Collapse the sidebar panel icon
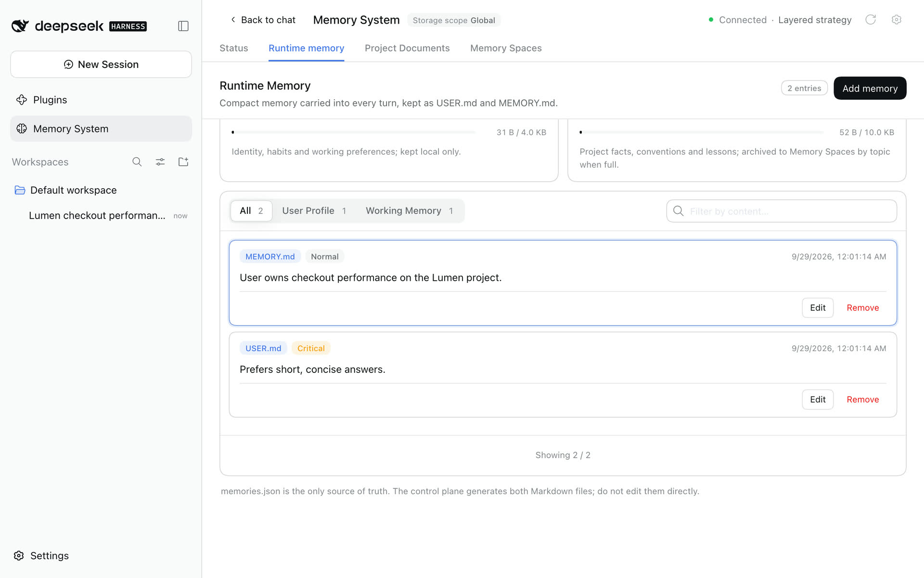The width and height of the screenshot is (924, 578). 183,26
